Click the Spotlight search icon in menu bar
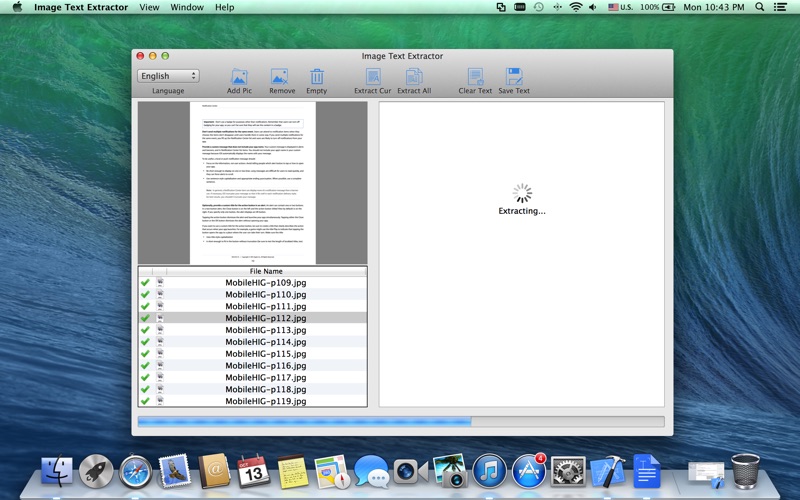Viewport: 800px width, 500px height. pyautogui.click(x=760, y=7)
